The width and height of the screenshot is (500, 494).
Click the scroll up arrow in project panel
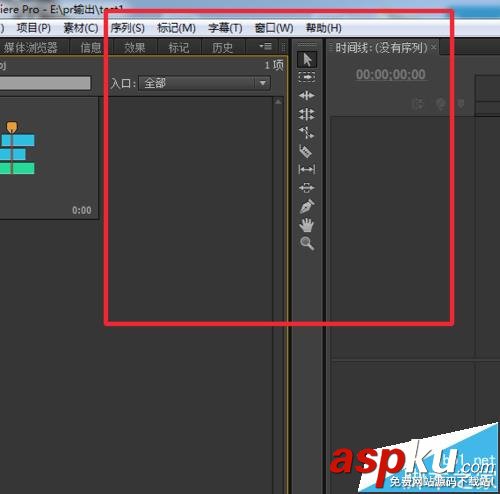coord(278,102)
